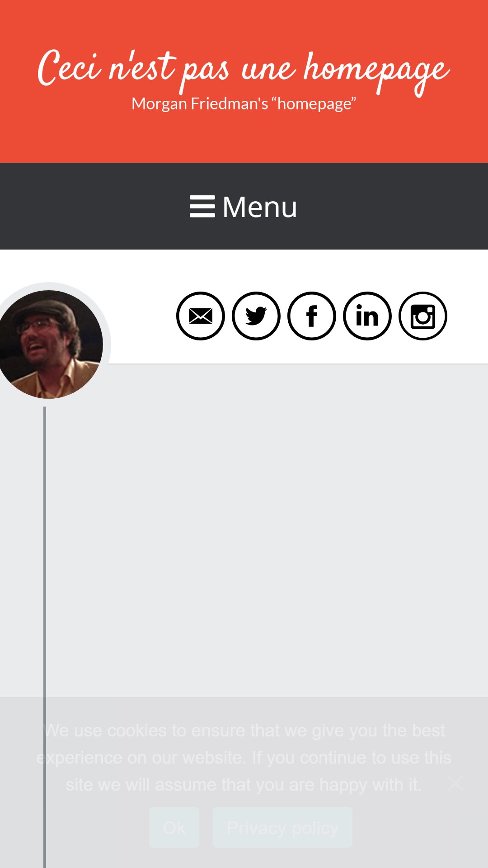
Task: Expand the Menu navigation bar
Action: tap(244, 206)
